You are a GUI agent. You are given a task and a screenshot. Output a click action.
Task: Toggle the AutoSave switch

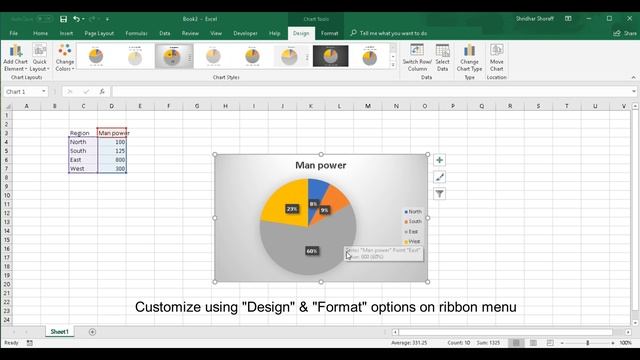tap(44, 19)
